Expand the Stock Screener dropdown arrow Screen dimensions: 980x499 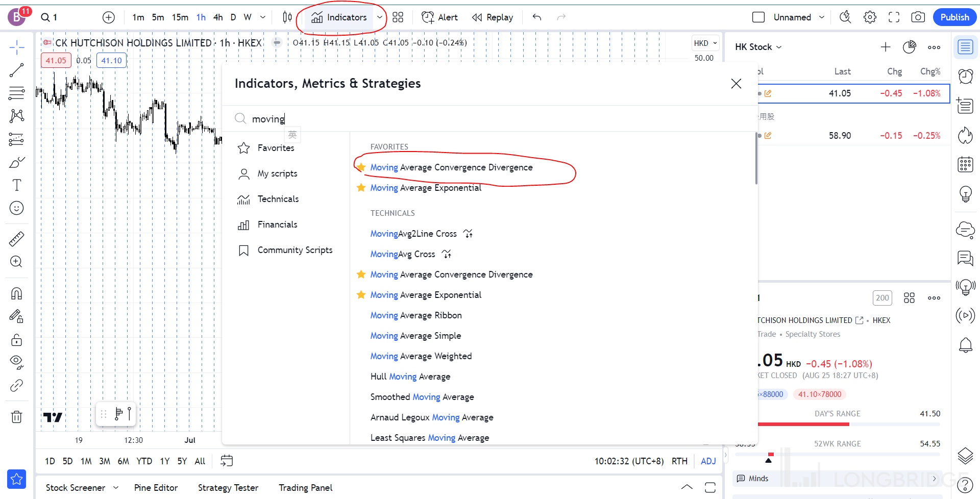click(116, 488)
